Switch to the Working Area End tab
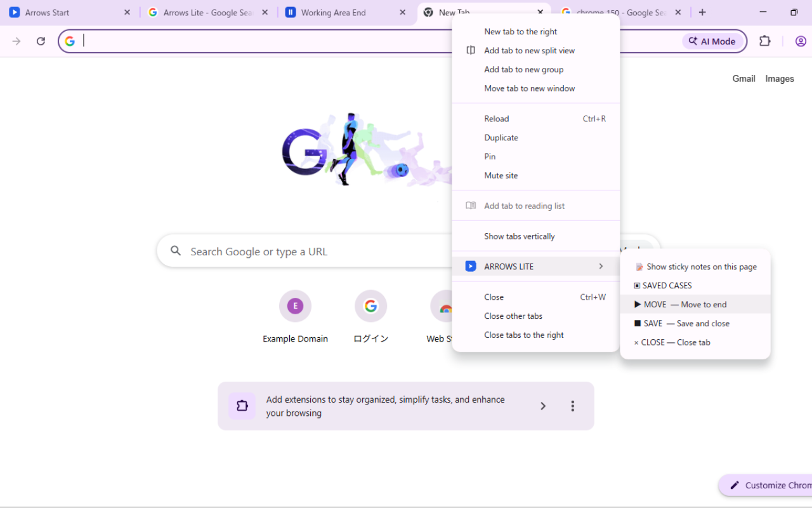The image size is (812, 508). (346, 13)
